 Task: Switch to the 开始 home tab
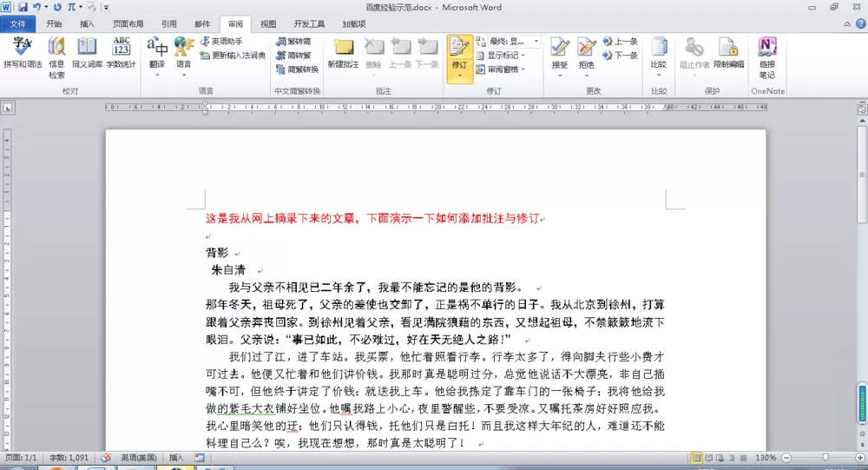[x=54, y=23]
